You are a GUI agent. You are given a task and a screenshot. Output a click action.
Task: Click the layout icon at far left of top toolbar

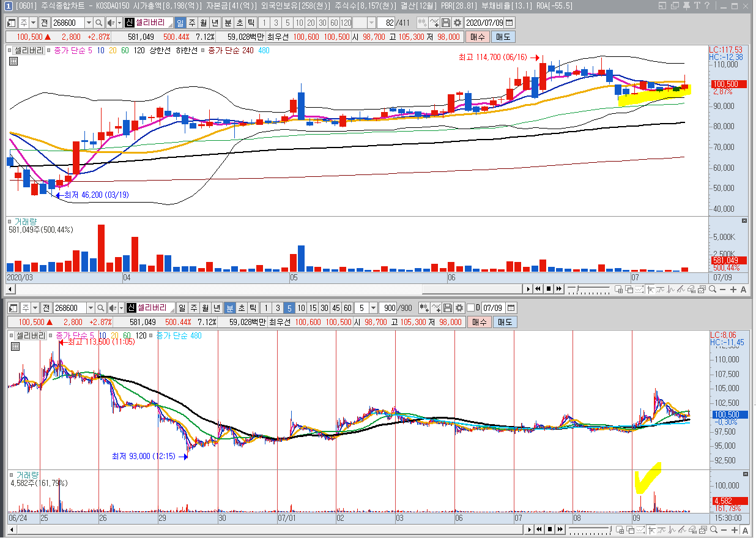pos(11,23)
